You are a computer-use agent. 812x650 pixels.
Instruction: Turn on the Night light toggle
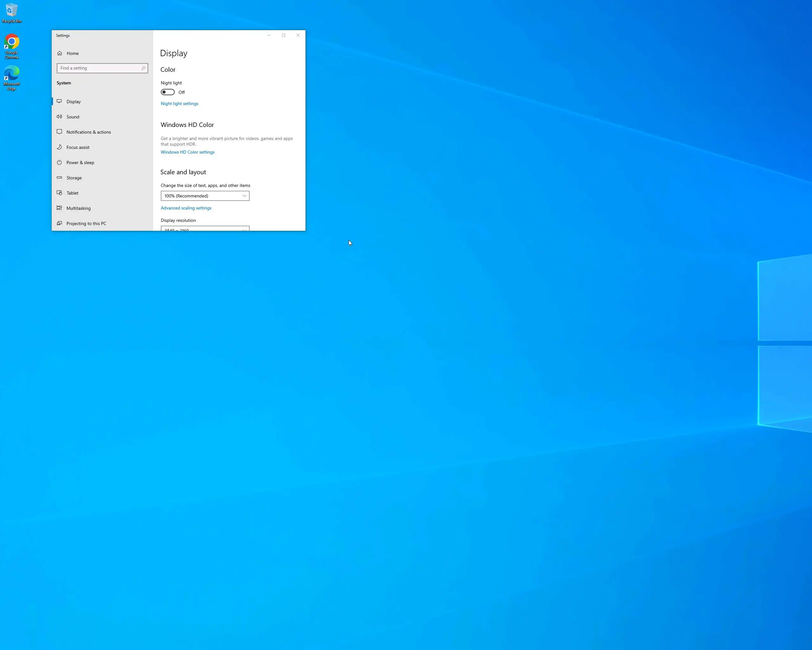tap(167, 92)
